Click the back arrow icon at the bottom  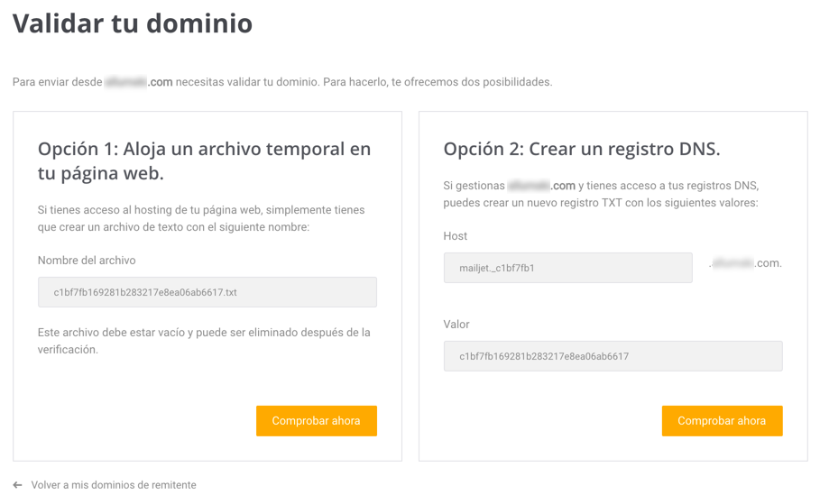tap(17, 485)
